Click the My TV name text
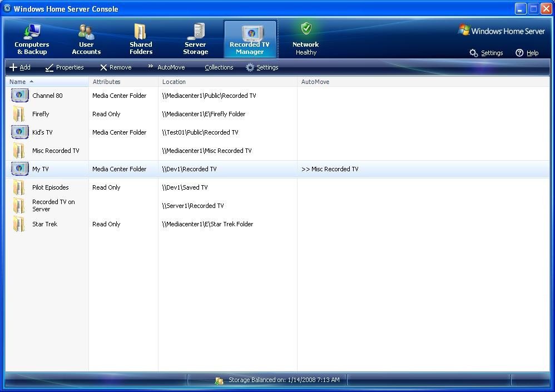The image size is (555, 392). tap(41, 169)
